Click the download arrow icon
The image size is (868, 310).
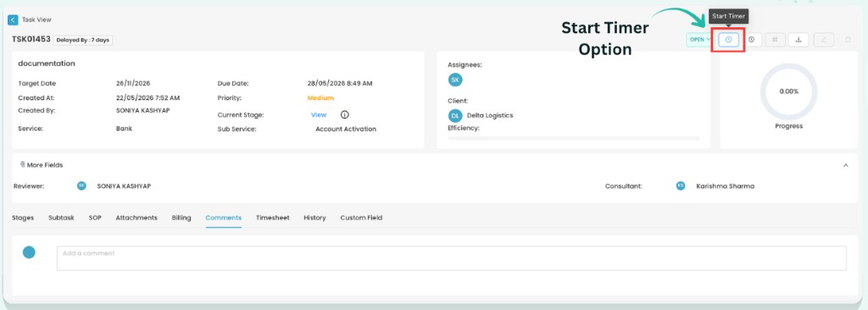coord(798,40)
